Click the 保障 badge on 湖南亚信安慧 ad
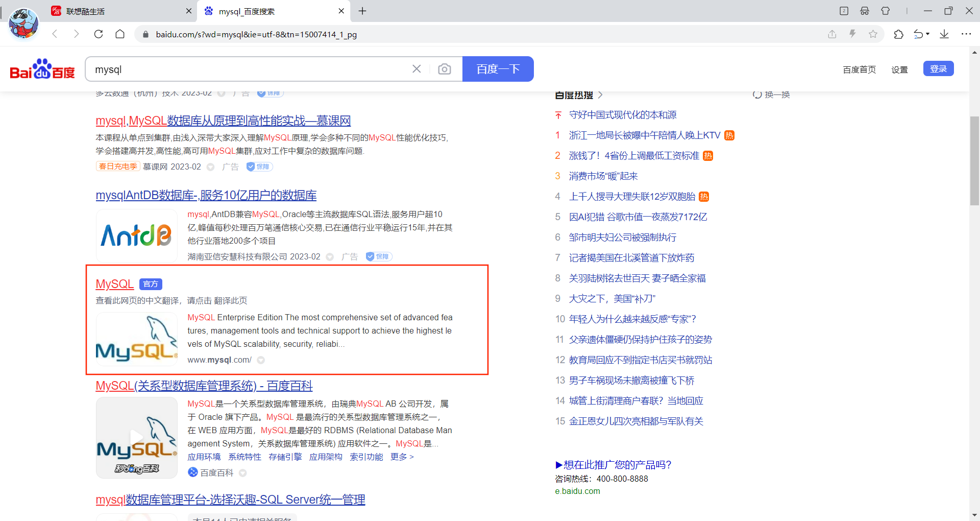980x521 pixels. [x=379, y=256]
